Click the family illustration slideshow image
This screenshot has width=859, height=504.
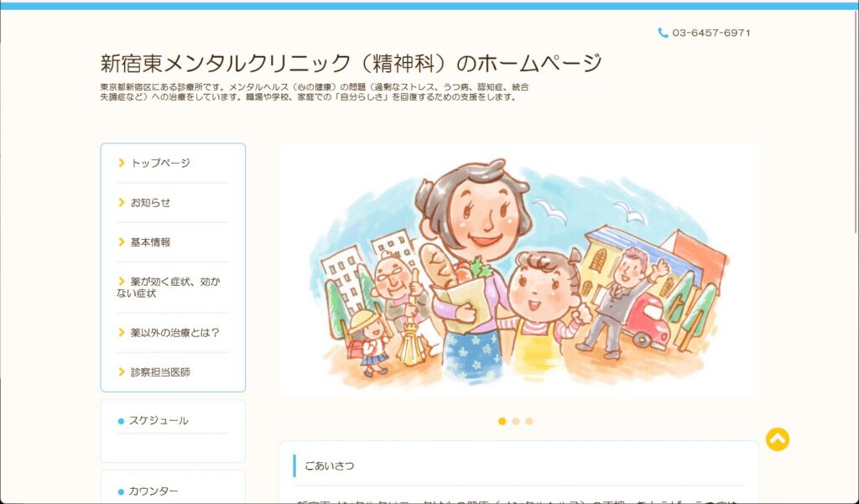(518, 269)
